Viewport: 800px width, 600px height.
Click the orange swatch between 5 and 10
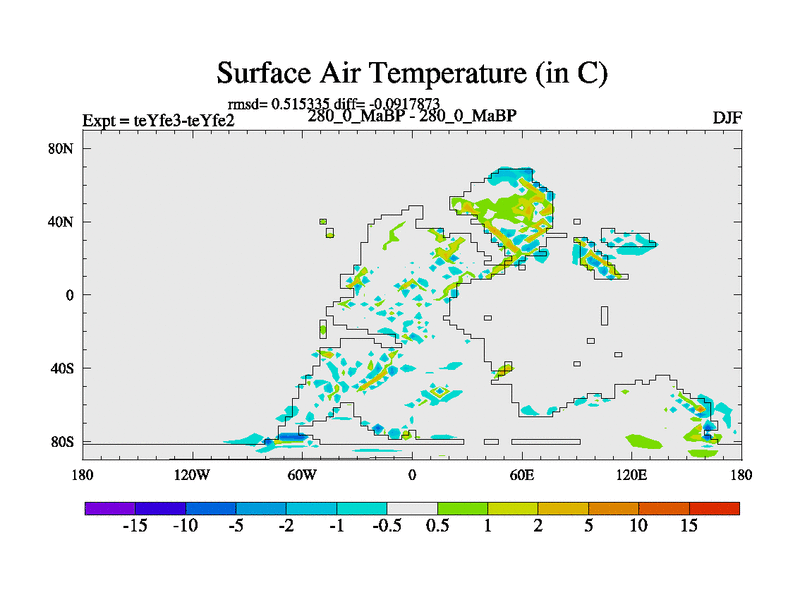click(x=613, y=508)
